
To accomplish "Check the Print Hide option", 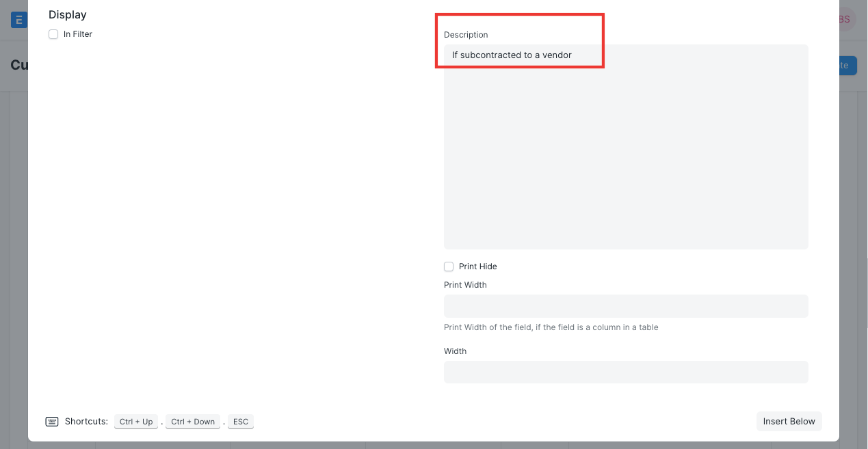I will 449,267.
